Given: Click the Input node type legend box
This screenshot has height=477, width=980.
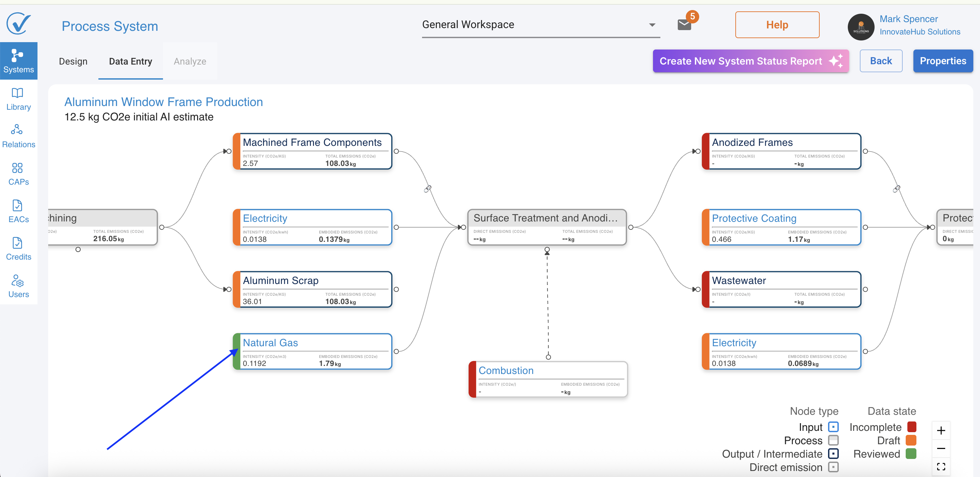Looking at the screenshot, I should coord(833,427).
